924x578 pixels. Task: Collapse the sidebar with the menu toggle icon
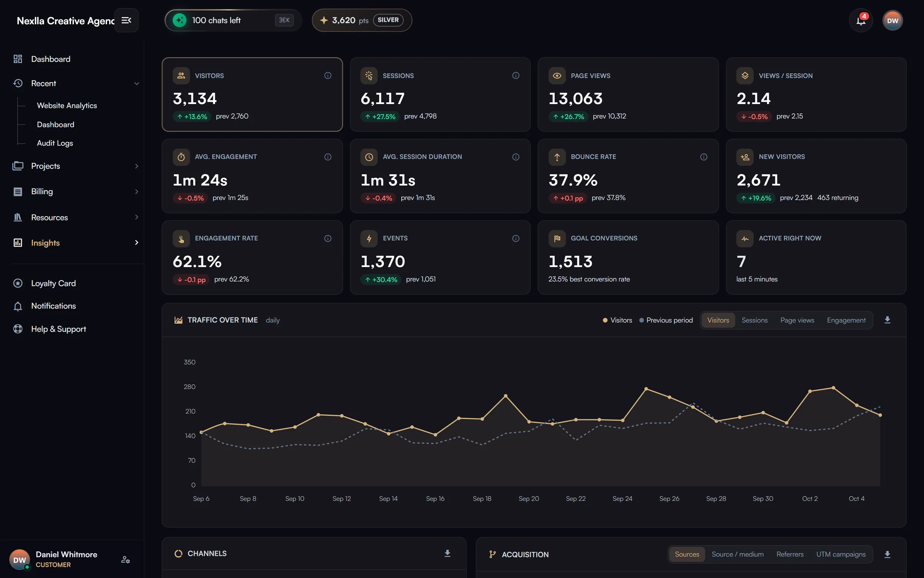126,20
